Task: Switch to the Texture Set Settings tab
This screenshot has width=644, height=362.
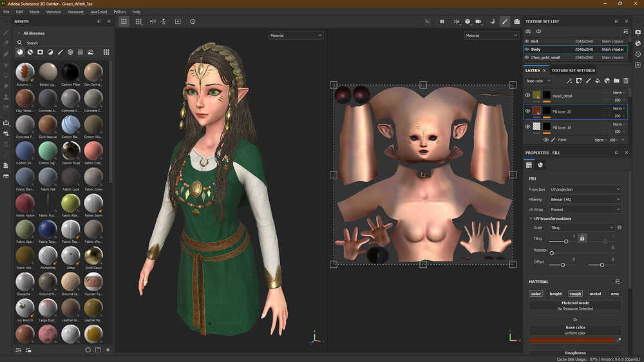Action: 573,71
